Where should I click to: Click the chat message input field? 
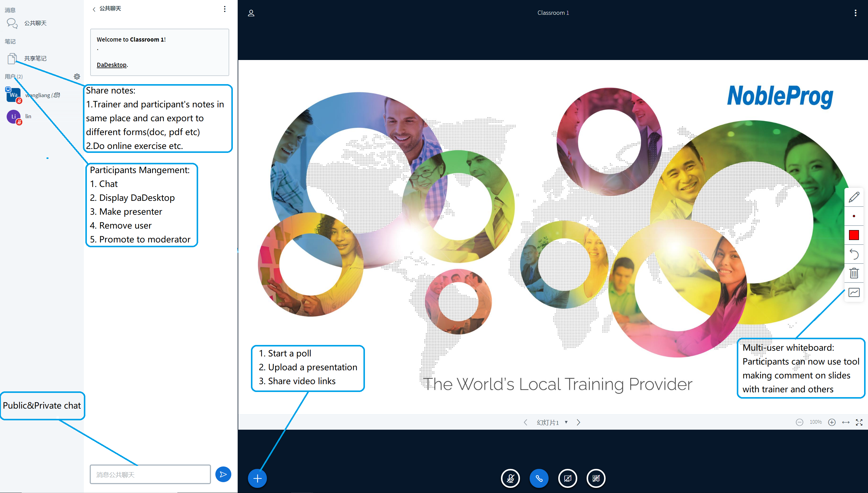[150, 474]
